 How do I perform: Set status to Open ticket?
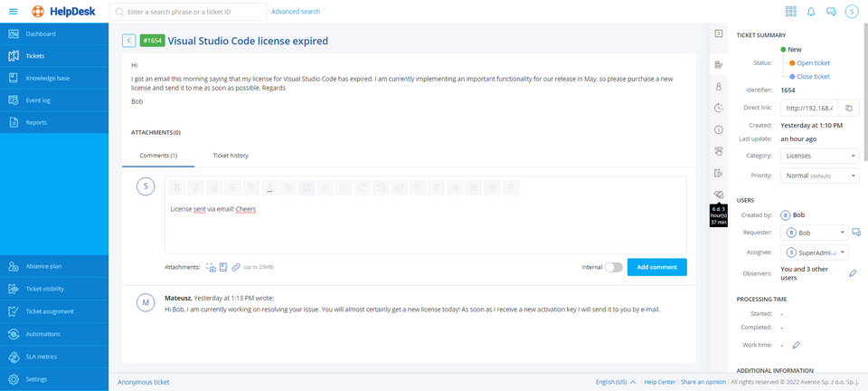tap(813, 63)
